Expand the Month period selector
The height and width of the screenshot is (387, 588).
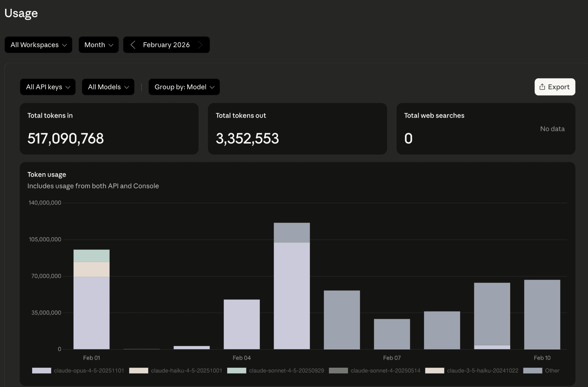[x=99, y=45]
